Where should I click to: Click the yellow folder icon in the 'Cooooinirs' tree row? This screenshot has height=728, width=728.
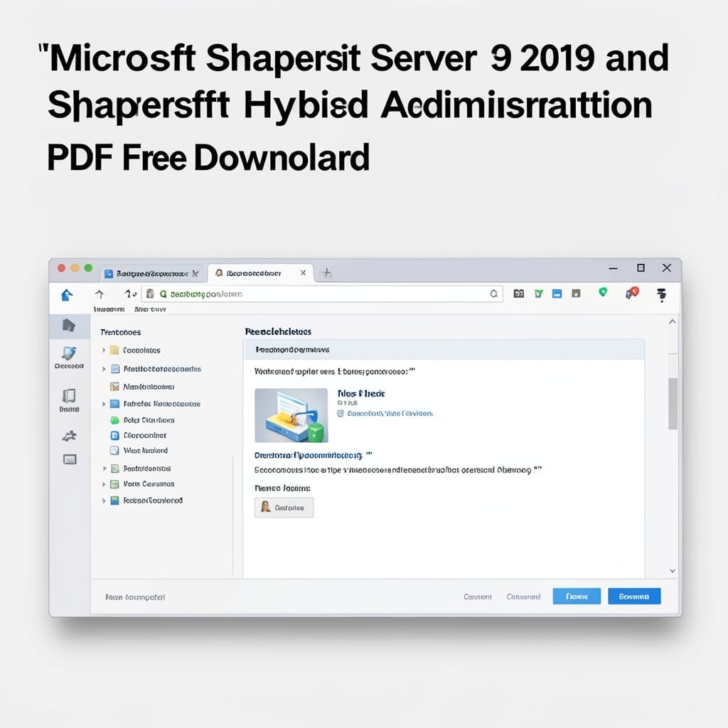114,350
